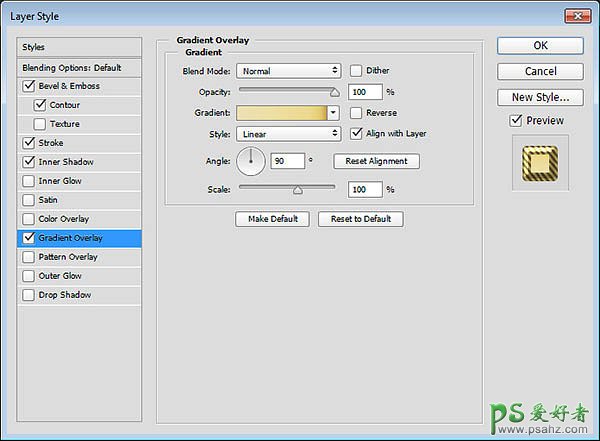Click the angle dial control
The height and width of the screenshot is (441, 600).
pyautogui.click(x=251, y=160)
